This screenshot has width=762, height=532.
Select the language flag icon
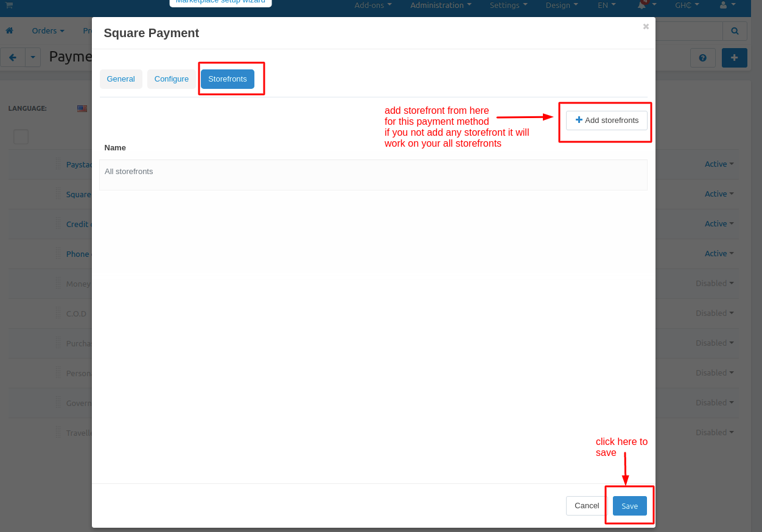tap(82, 108)
